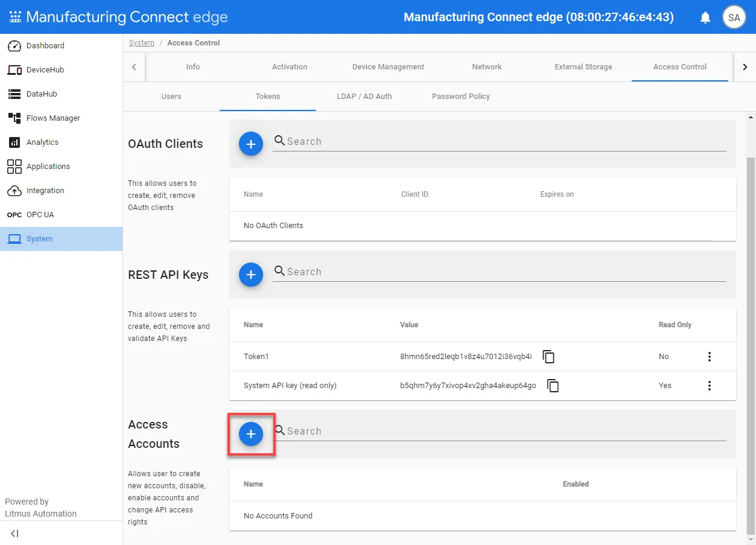
Task: Focus the Access Accounts search field
Action: point(500,431)
